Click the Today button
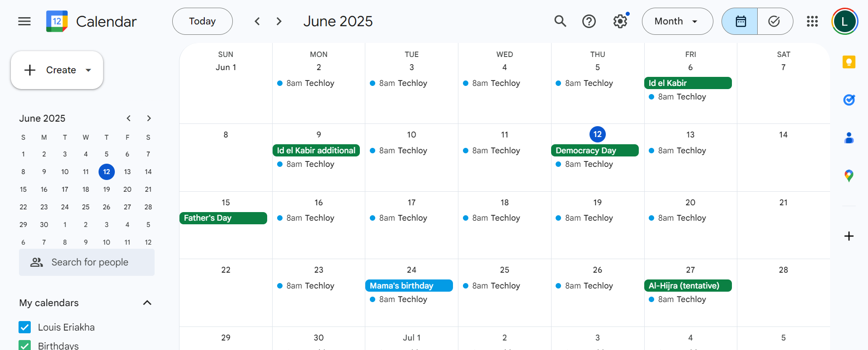The width and height of the screenshot is (868, 350). coord(202,21)
